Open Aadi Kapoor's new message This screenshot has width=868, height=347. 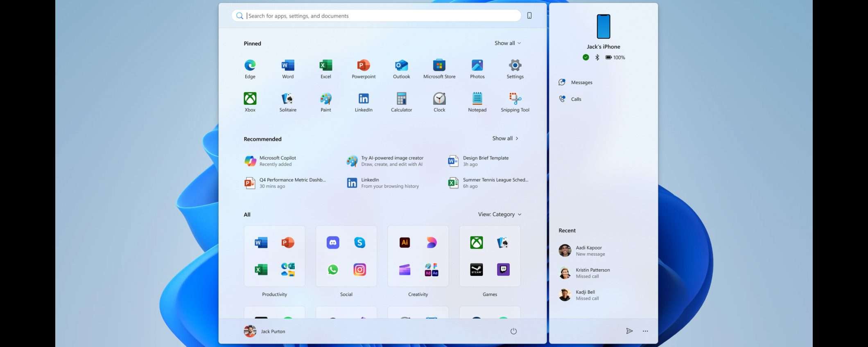590,250
